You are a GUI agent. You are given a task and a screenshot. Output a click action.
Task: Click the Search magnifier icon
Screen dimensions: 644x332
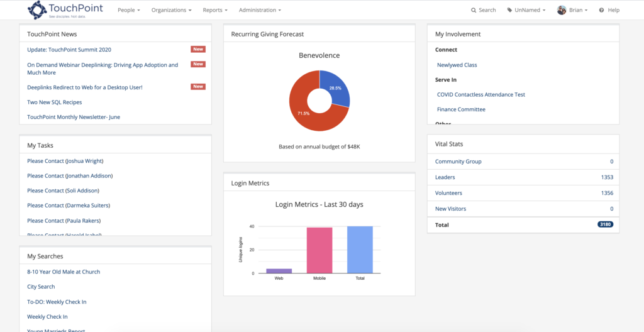[x=474, y=10]
